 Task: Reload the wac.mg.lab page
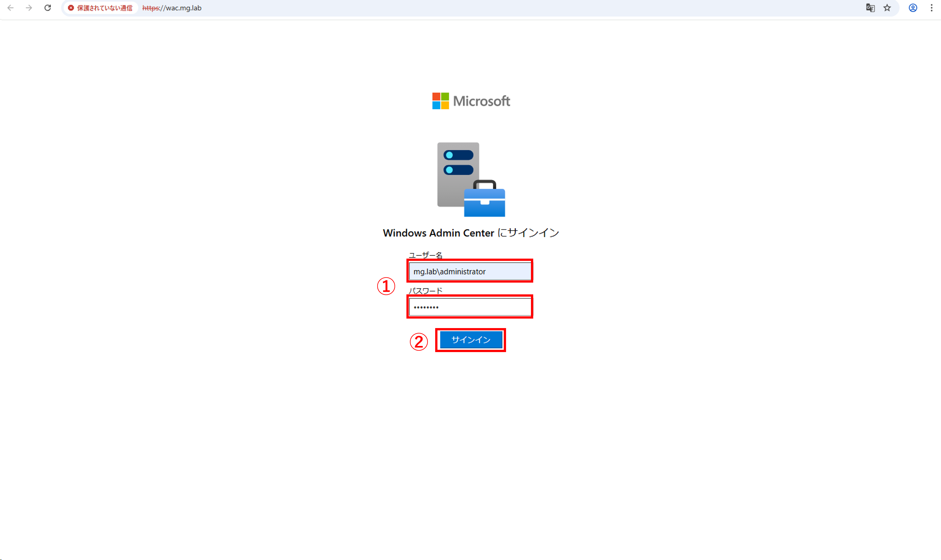click(48, 8)
